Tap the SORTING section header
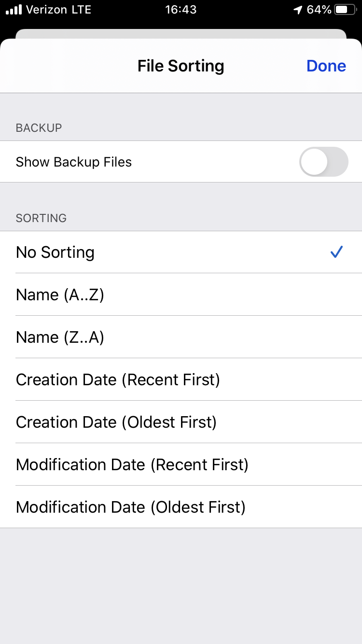362x644 pixels. [41, 218]
